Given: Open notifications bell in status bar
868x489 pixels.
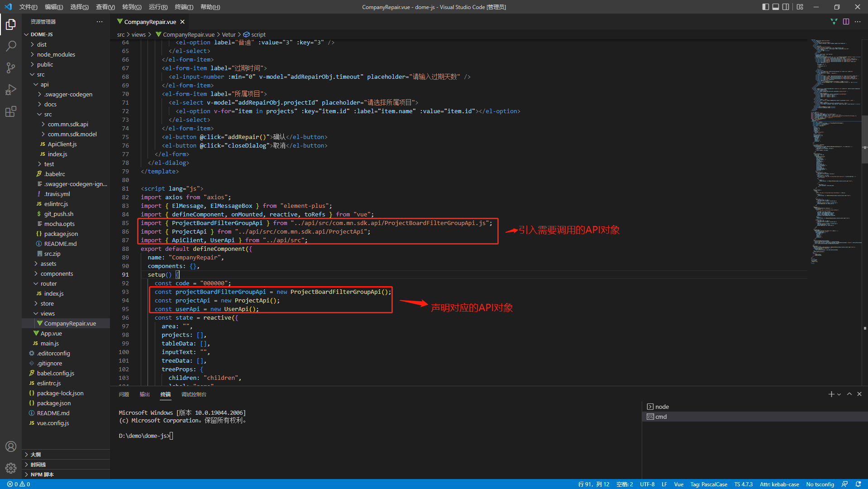Looking at the screenshot, I should [858, 484].
